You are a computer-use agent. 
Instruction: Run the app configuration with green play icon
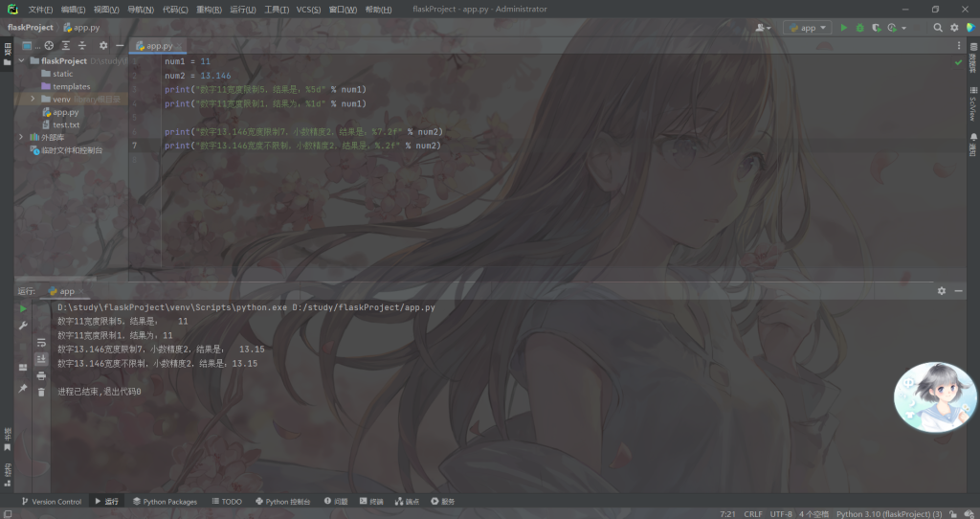point(843,28)
